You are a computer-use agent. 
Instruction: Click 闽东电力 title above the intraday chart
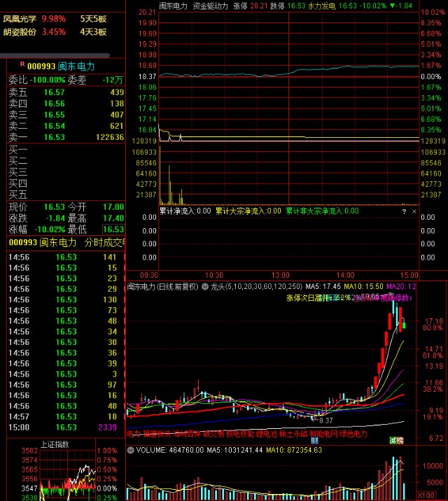tap(173, 6)
